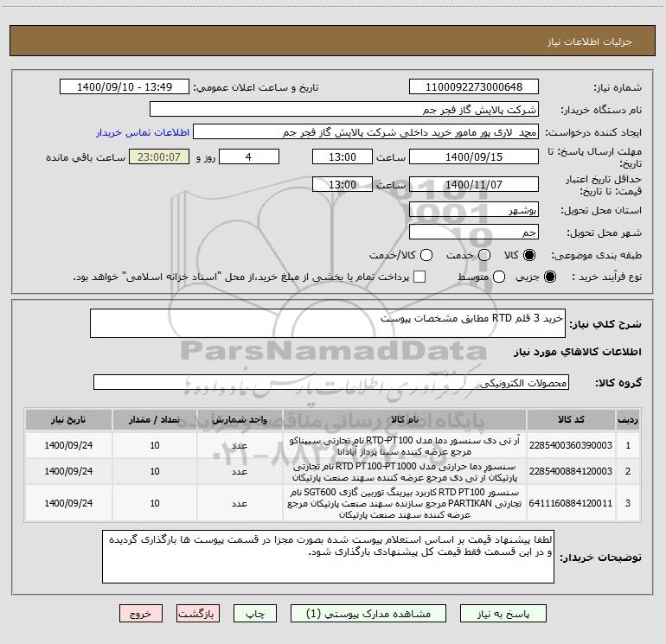Select the متوسط purchase type radio

point(499,277)
